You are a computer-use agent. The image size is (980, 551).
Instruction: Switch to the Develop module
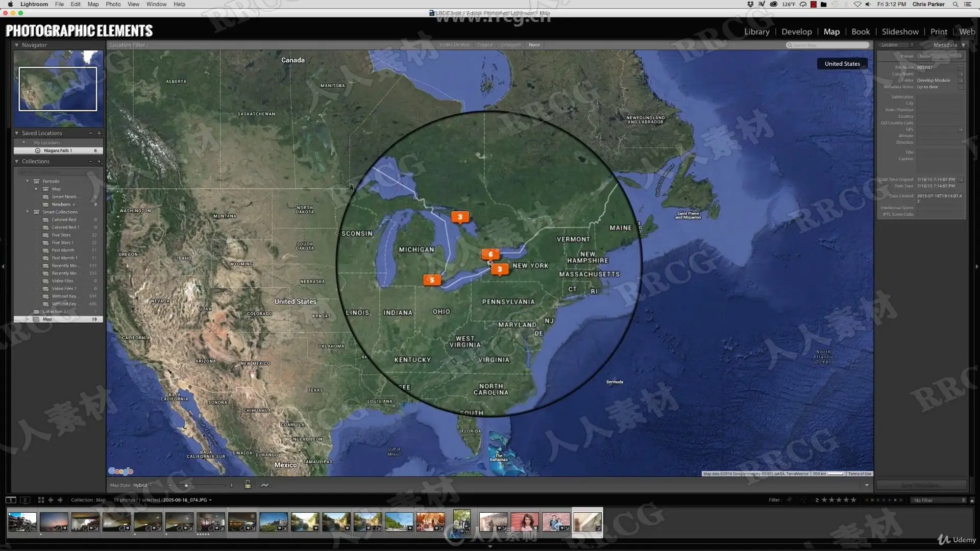pos(796,32)
